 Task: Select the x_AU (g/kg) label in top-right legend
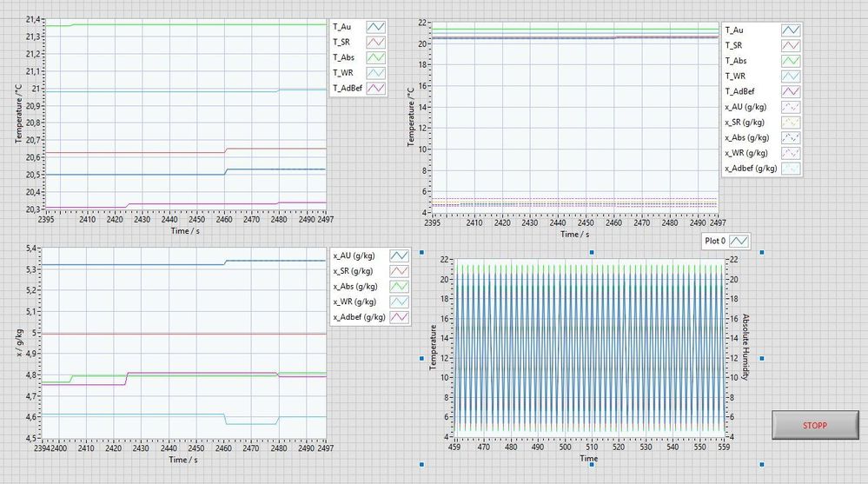click(x=745, y=107)
